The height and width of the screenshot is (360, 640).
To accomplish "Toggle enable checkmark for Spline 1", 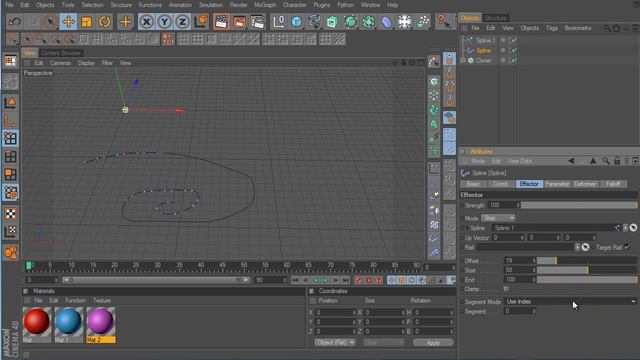I will 514,40.
